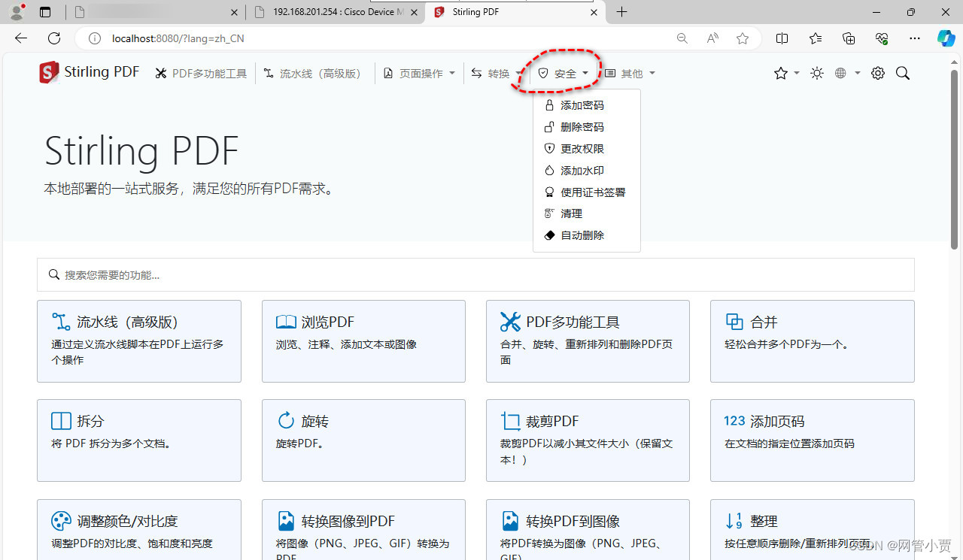Open the tab actions menu icon
Viewport: 963px width, 560px height.
click(45, 12)
